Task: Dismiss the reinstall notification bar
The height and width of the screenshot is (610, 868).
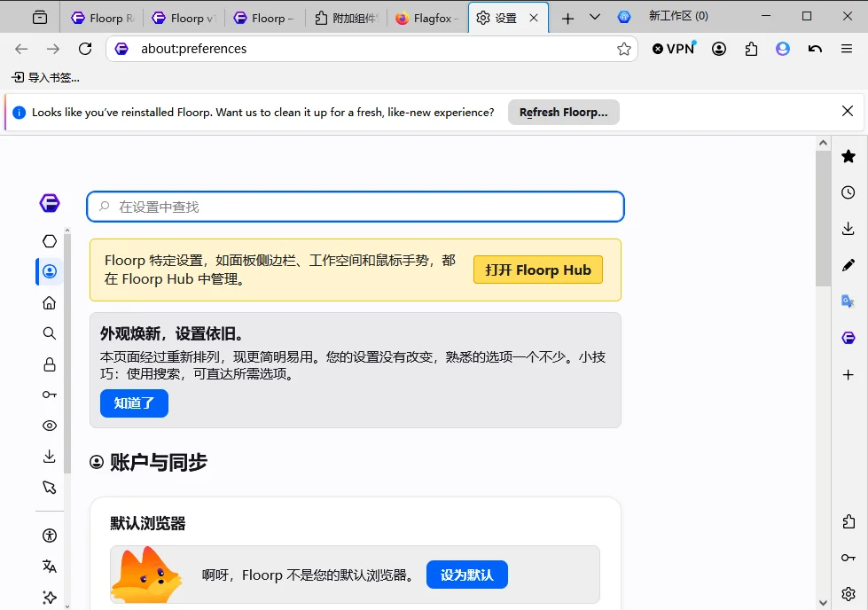Action: pyautogui.click(x=847, y=111)
